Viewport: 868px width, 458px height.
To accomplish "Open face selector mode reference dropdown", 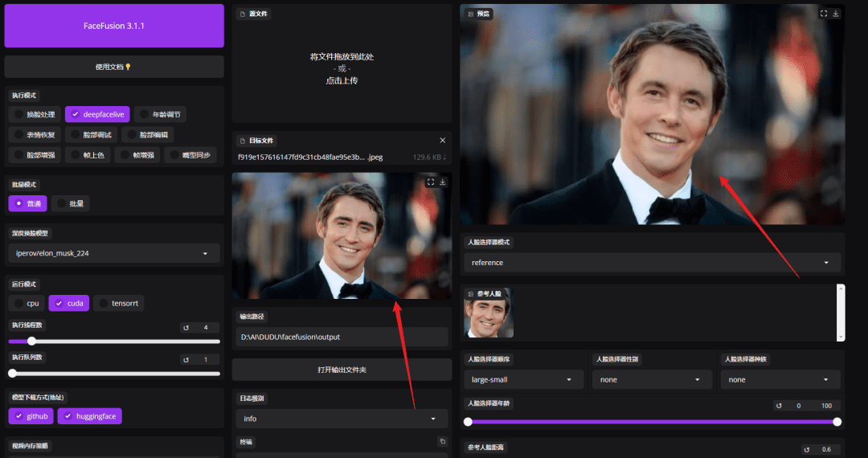I will click(x=652, y=263).
